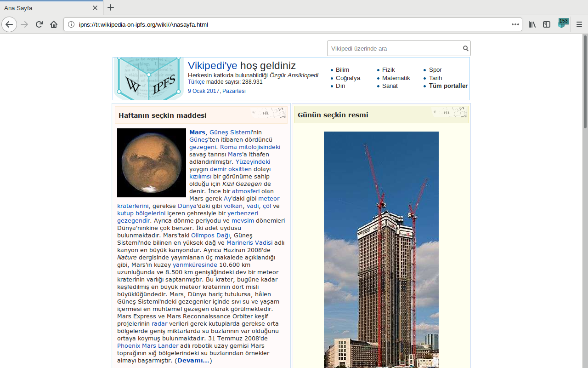The width and height of the screenshot is (588, 368).
Task: Click the Haftanın seçkin maddesi heading
Action: pyautogui.click(x=163, y=115)
